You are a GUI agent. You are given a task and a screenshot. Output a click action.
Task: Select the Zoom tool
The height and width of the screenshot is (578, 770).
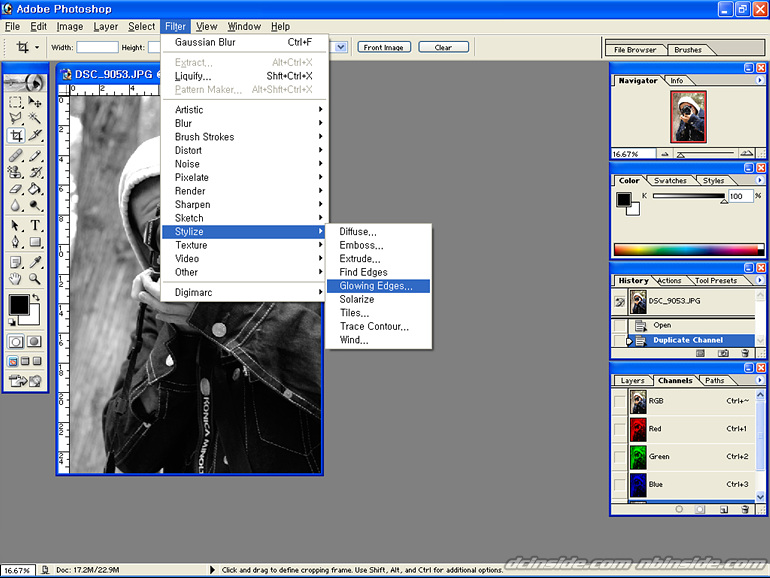point(34,278)
